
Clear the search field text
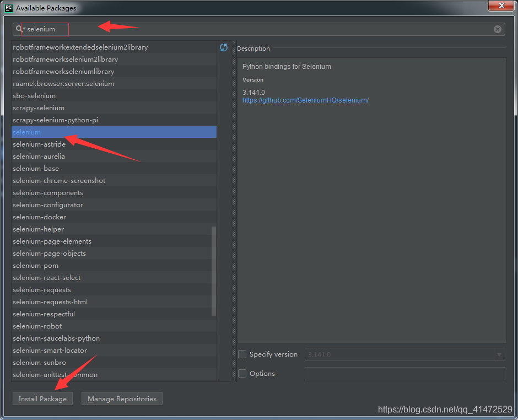497,29
